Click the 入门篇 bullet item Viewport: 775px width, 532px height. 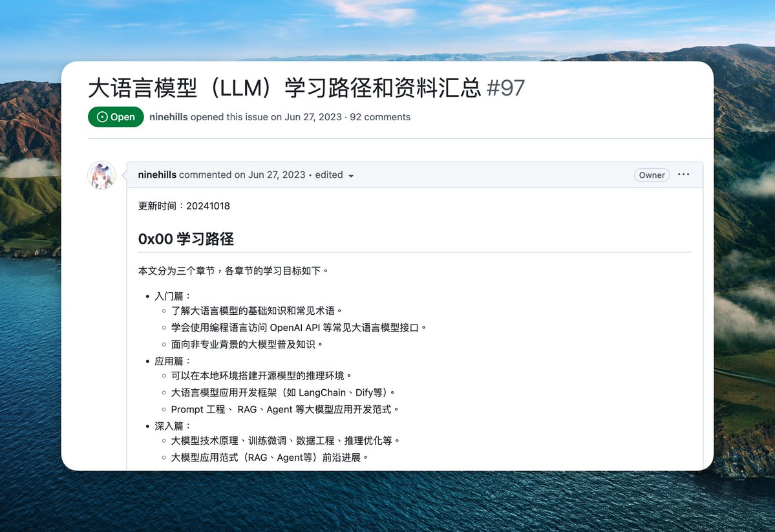coord(172,296)
